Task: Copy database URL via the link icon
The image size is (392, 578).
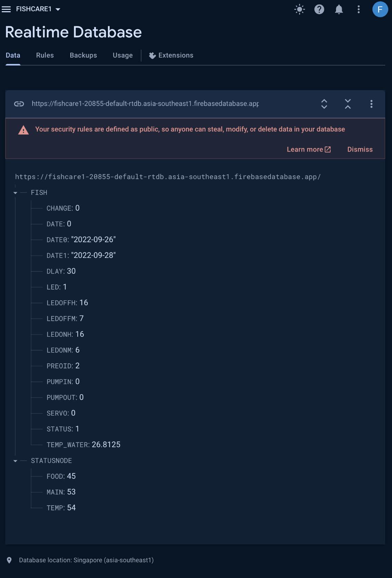Action: pos(19,104)
